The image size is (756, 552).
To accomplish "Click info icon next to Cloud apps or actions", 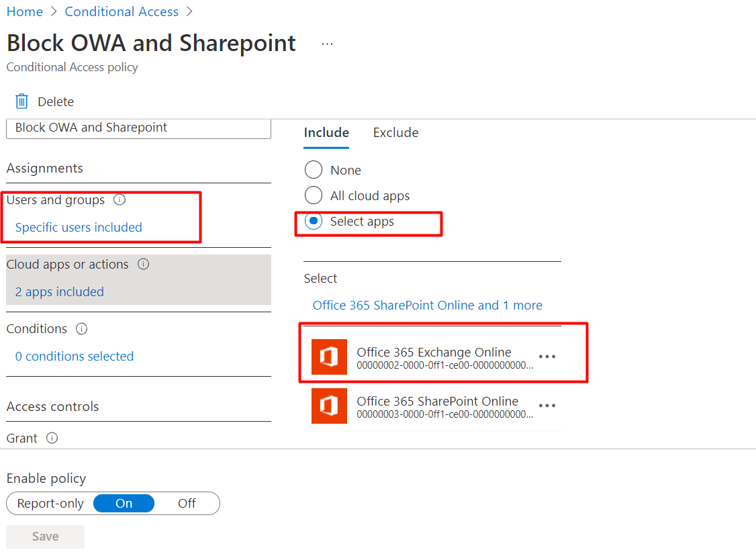I will click(143, 264).
